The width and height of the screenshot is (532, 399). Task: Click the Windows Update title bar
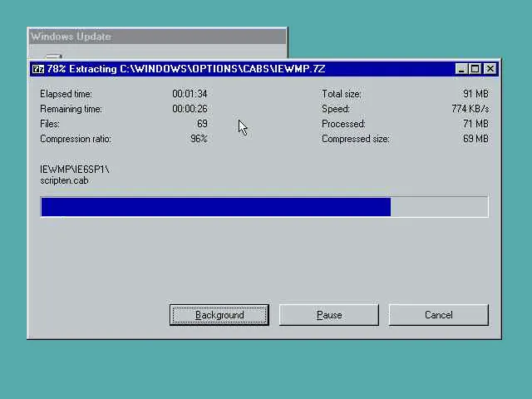[x=157, y=37]
